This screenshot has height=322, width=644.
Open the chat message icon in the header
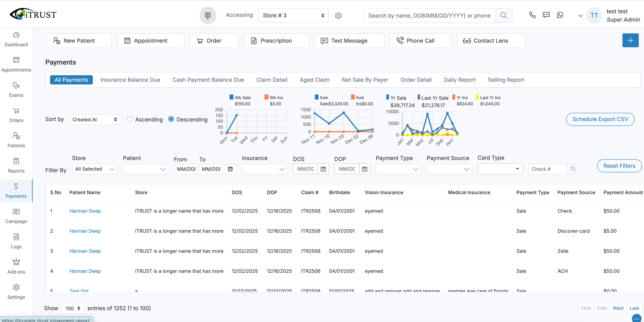point(546,15)
